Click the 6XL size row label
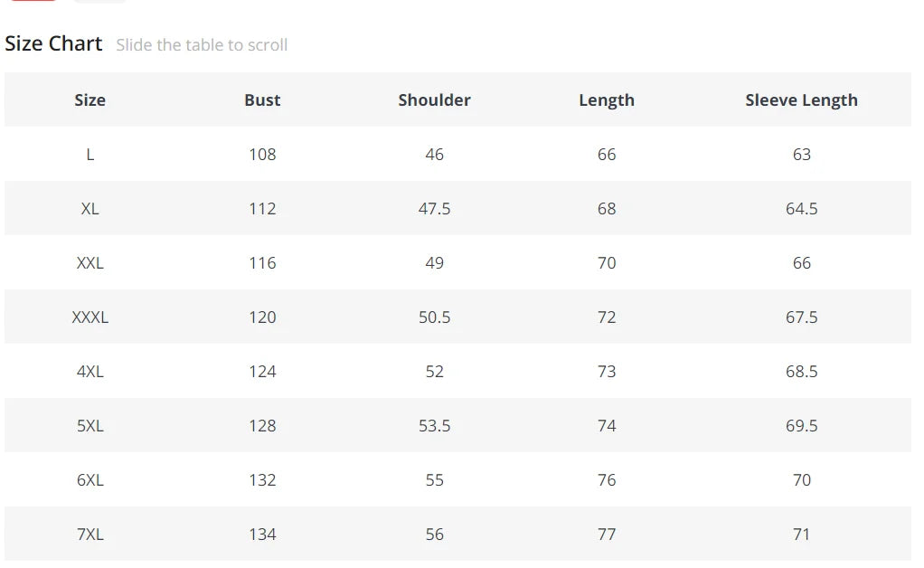Viewport: 924px width, 568px height. tap(90, 480)
